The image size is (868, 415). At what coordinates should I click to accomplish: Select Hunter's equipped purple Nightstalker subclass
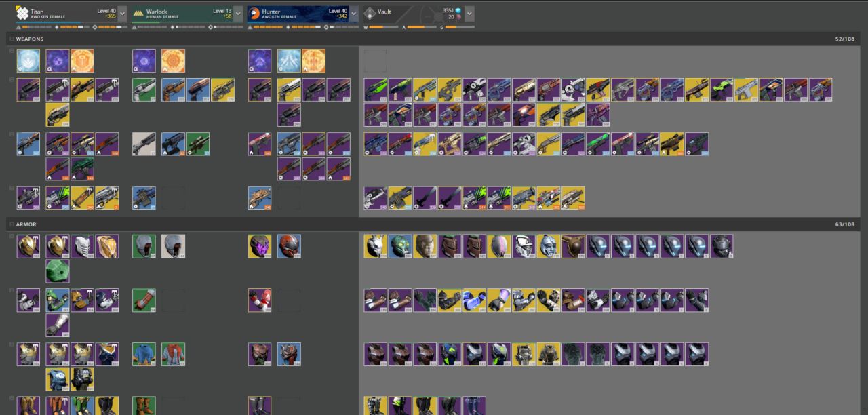(260, 60)
